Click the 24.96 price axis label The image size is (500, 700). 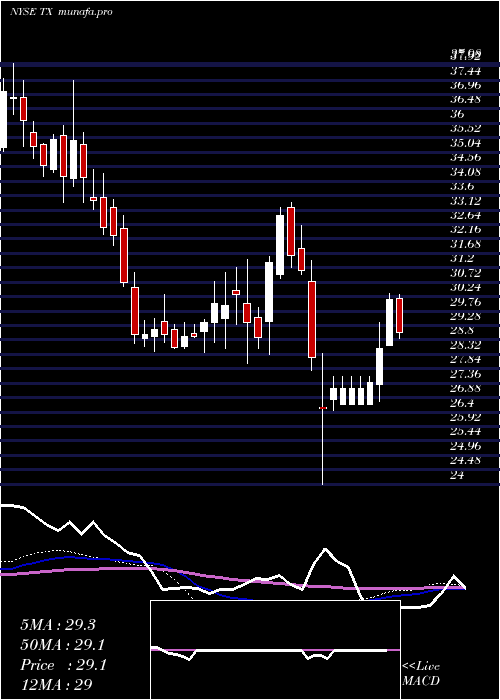[x=465, y=446]
